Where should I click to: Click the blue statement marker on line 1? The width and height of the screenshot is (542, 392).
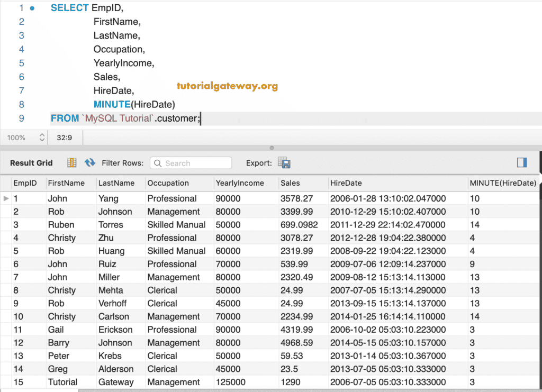(32, 8)
